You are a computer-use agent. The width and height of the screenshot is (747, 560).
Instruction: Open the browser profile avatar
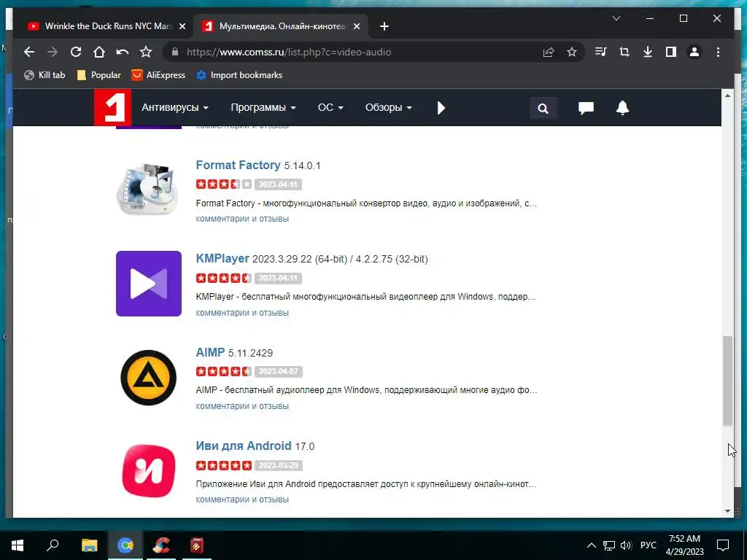[694, 52]
